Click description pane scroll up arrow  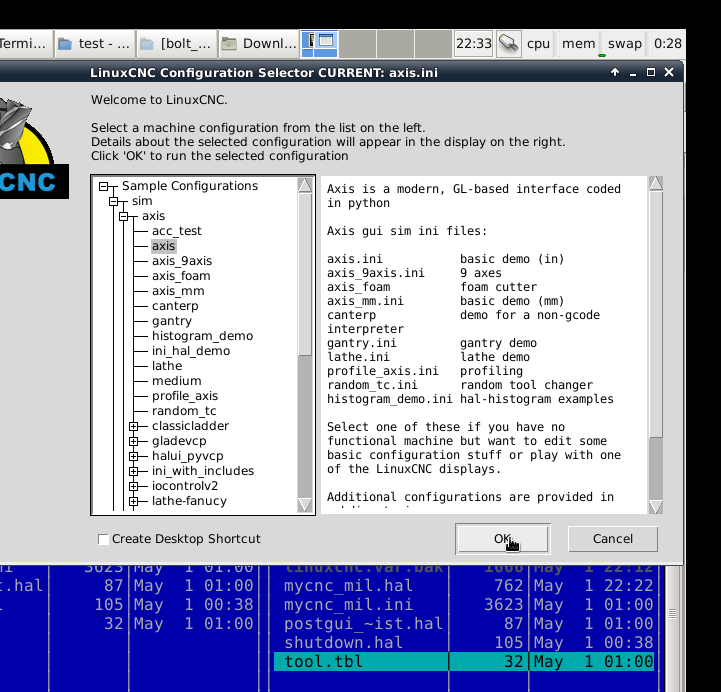point(656,183)
